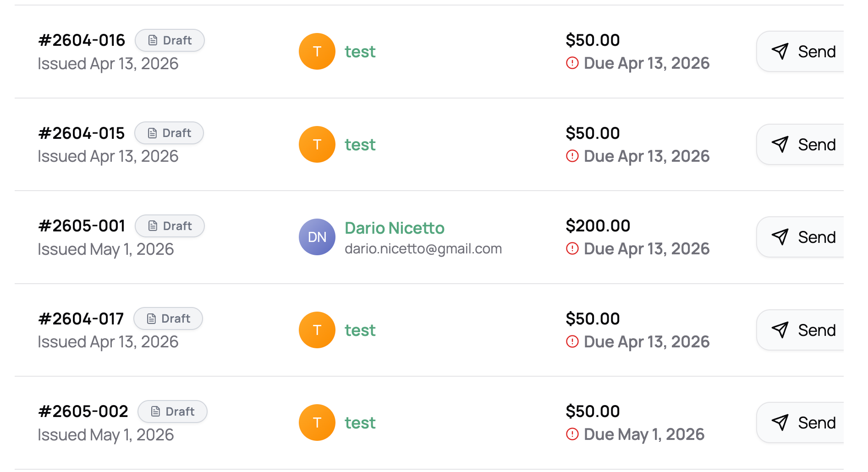Open the test client link on invoice #2605-002
The height and width of the screenshot is (472, 868).
(360, 423)
